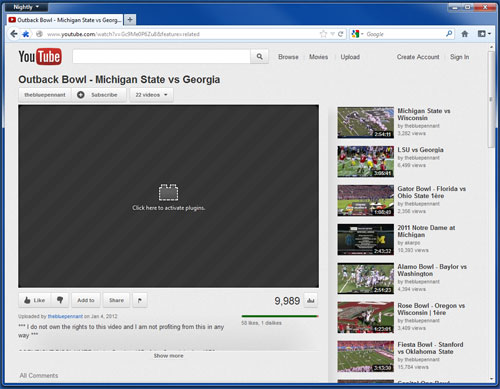Viewport: 500px width, 389px height.
Task: Flag the video with the flag icon
Action: pyautogui.click(x=140, y=300)
